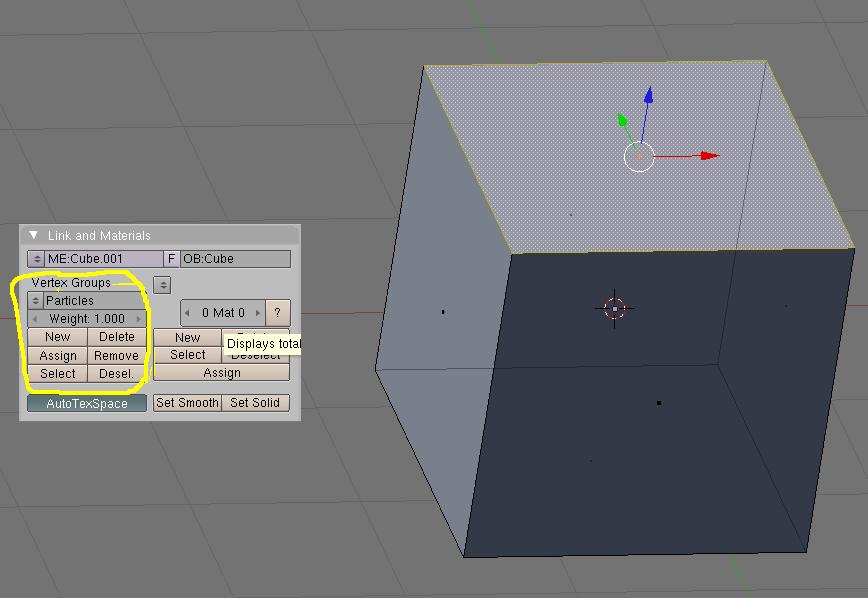Click the blue Z-axis manipulator arrow
868x598 pixels.
tap(648, 95)
